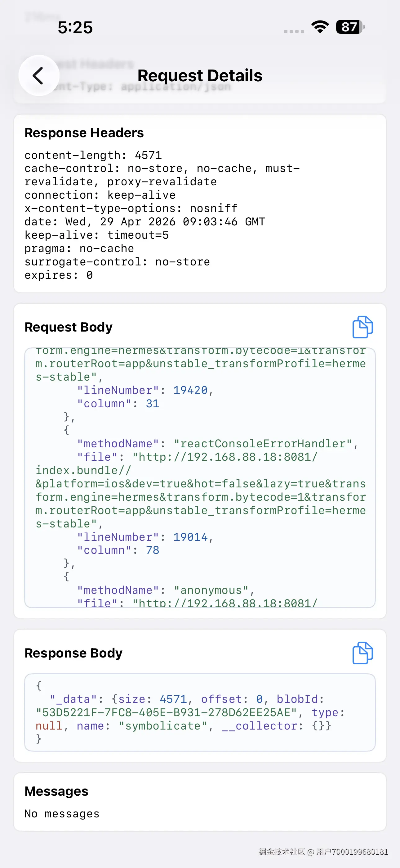
Task: Tap the 5:25 clock in the status bar
Action: click(75, 28)
